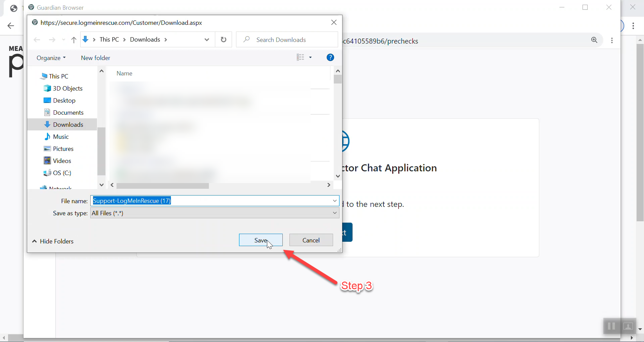Open the Save as type dropdown

(x=215, y=213)
